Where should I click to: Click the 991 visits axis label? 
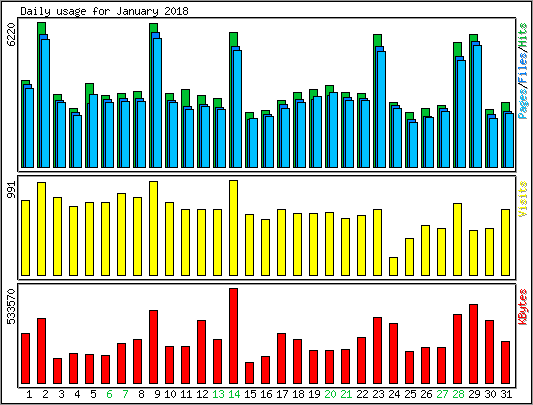click(11, 190)
